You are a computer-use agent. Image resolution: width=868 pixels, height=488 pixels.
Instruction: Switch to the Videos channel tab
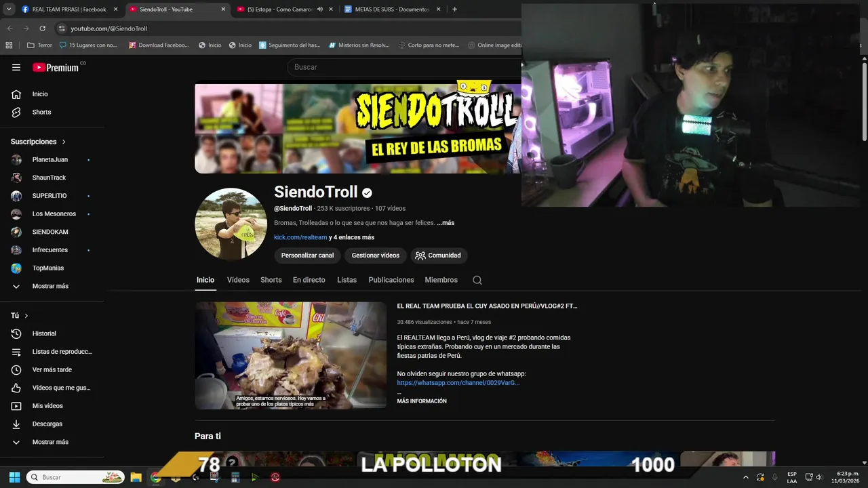coord(238,280)
